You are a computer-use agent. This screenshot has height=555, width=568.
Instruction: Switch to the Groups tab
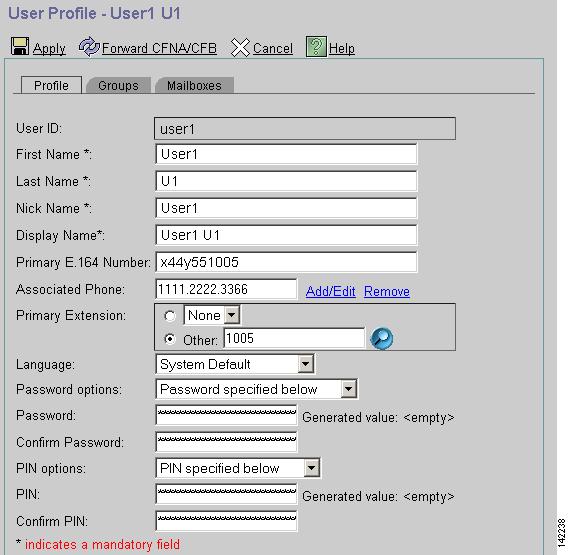click(x=118, y=85)
